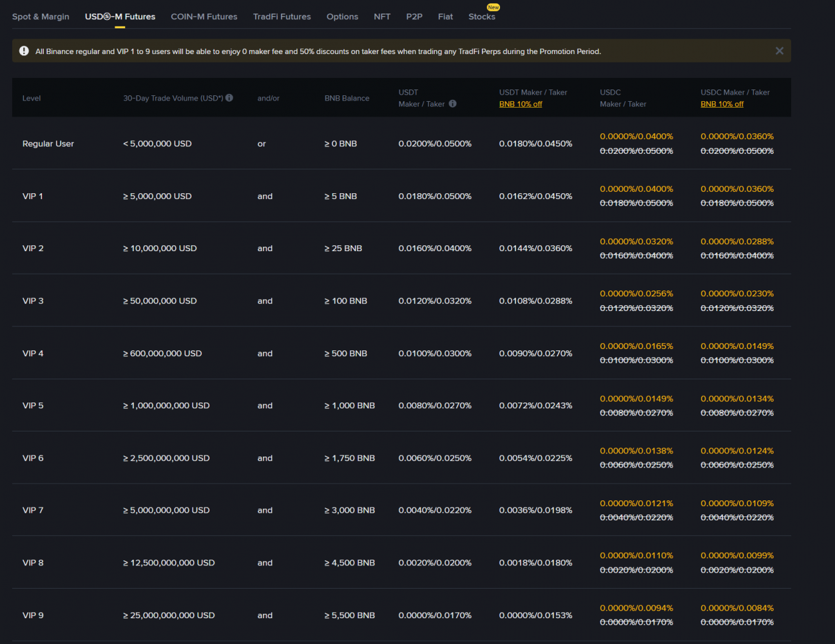Click the ≥ 600,000,000 USD volume value
The image size is (835, 644).
(x=162, y=354)
